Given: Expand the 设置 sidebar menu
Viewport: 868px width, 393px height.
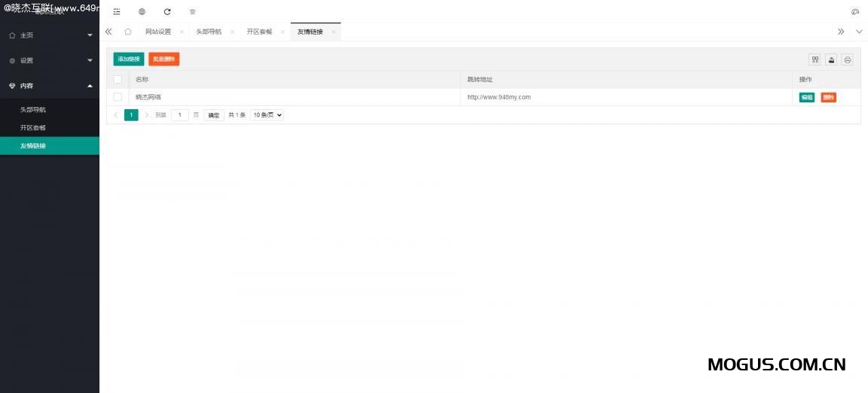Looking at the screenshot, I should click(x=50, y=60).
